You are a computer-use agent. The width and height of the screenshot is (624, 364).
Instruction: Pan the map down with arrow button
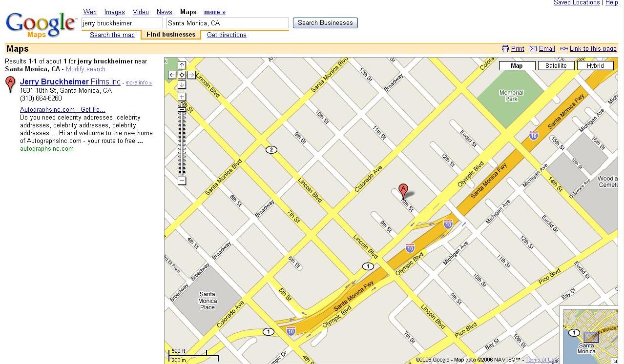pos(182,85)
